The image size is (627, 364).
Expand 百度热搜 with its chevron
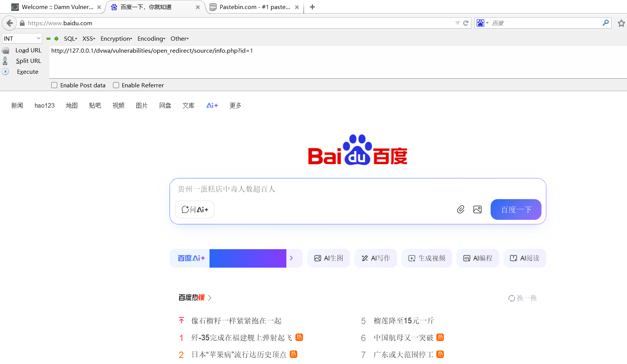click(x=210, y=298)
